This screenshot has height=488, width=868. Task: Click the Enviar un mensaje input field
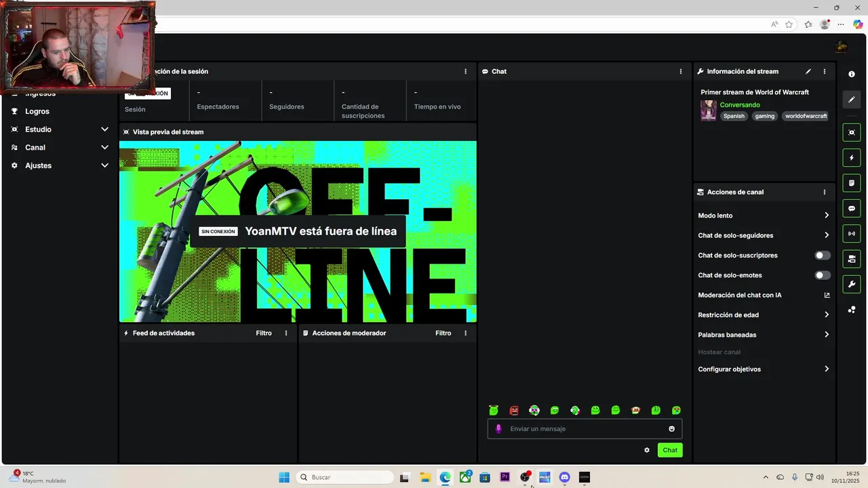click(585, 428)
